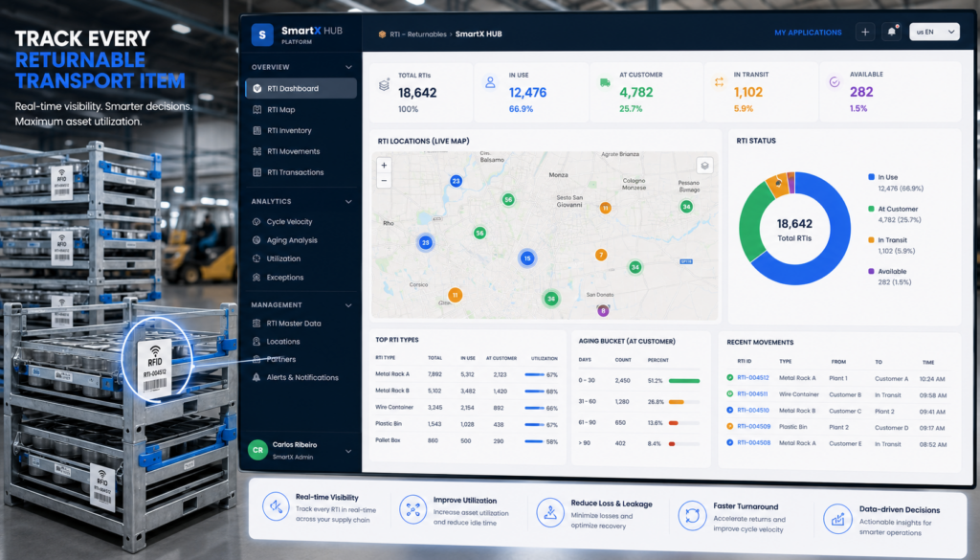Image resolution: width=980 pixels, height=560 pixels.
Task: Open RTI Inventory in sidebar
Action: click(289, 130)
